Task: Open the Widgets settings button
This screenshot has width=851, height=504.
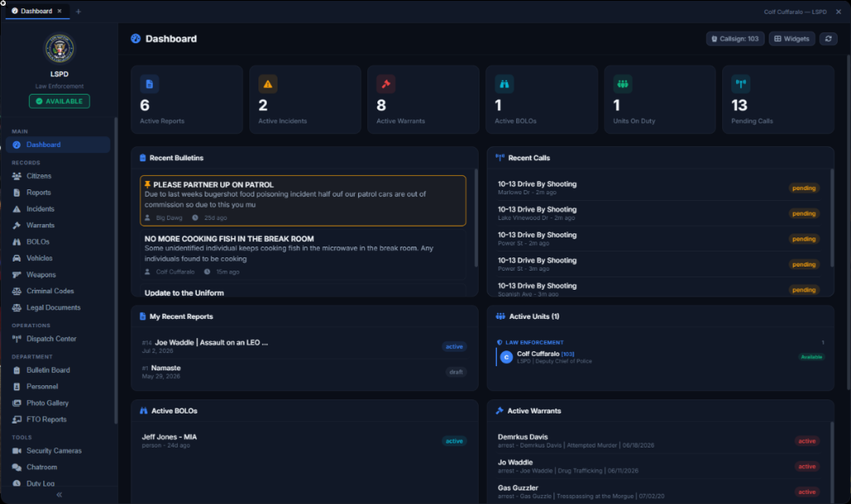Action: (x=791, y=38)
